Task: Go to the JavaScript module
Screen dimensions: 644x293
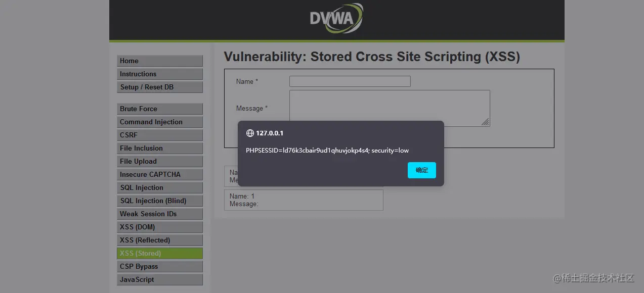Action: (160, 279)
